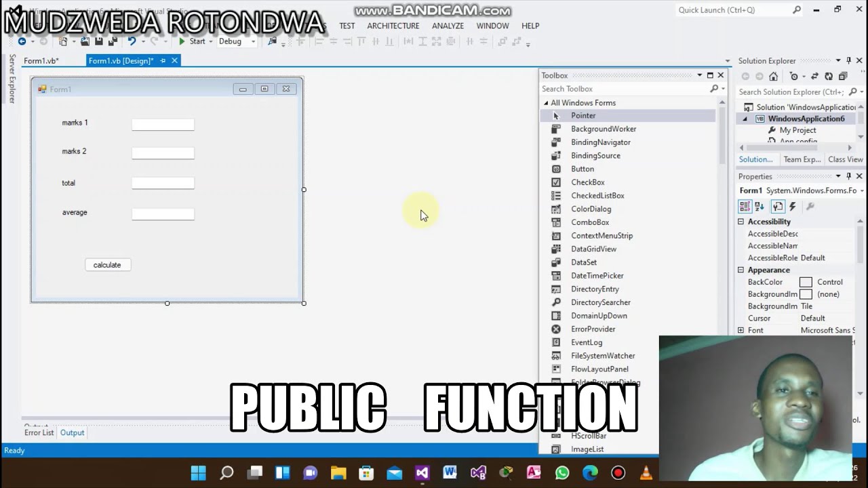Toggle Categorized view in Properties
Viewport: 868px width, 488px height.
click(x=745, y=207)
